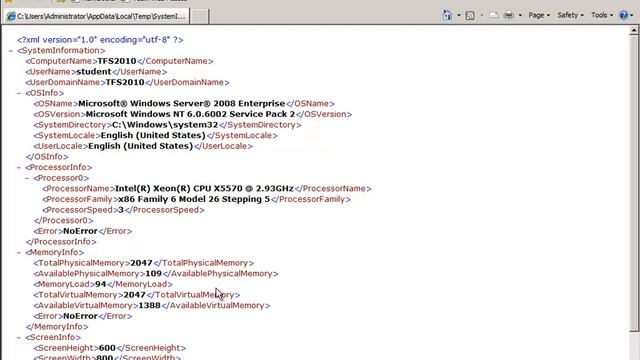Click the NoError value under ProcessorInfo

coord(80,231)
